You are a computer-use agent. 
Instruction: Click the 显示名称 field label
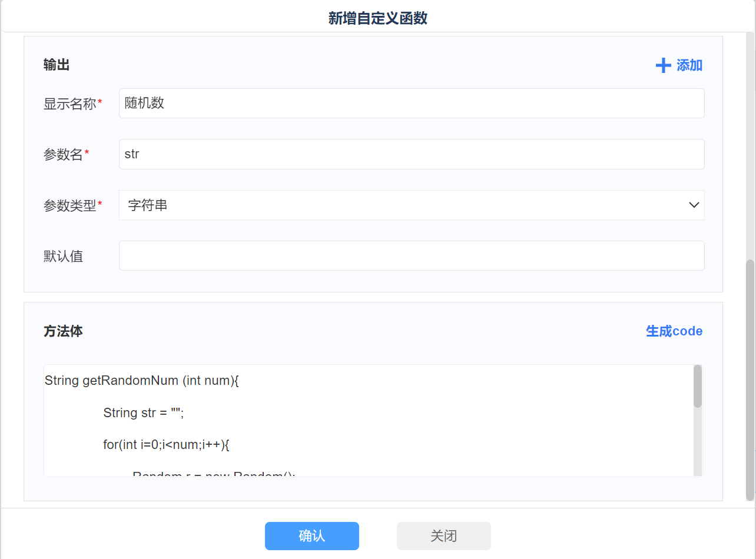pyautogui.click(x=69, y=104)
